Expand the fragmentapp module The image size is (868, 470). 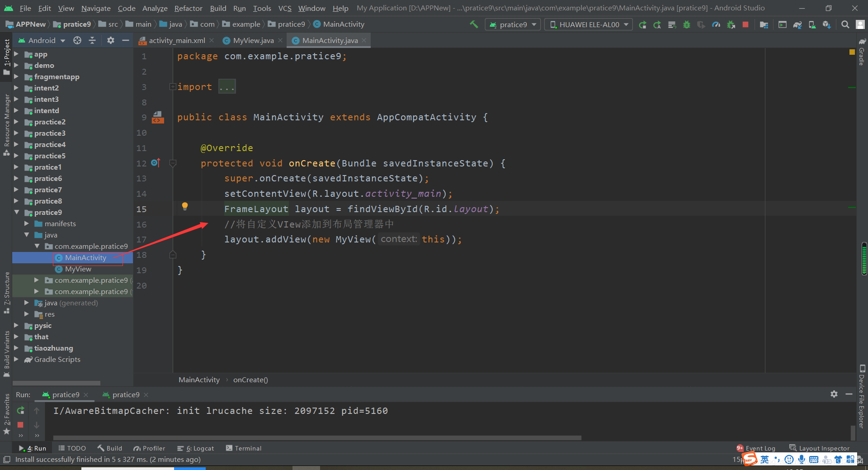(x=17, y=76)
